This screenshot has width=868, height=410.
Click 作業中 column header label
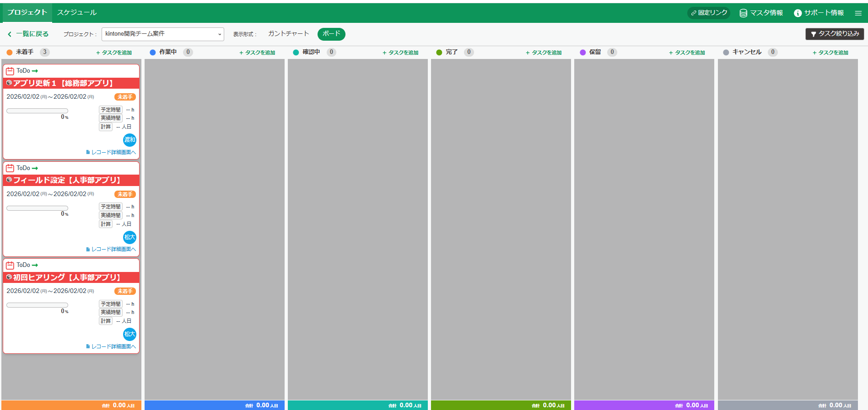click(168, 52)
